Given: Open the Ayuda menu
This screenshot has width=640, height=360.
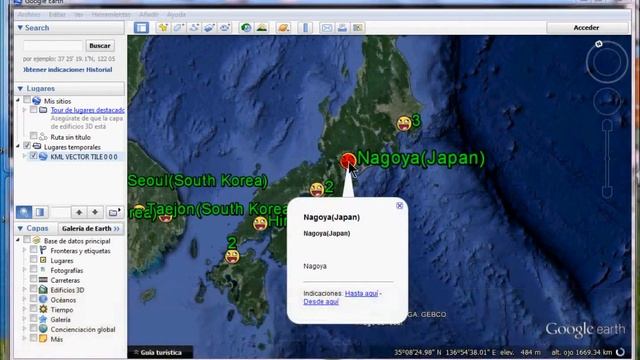Looking at the screenshot, I should (176, 15).
